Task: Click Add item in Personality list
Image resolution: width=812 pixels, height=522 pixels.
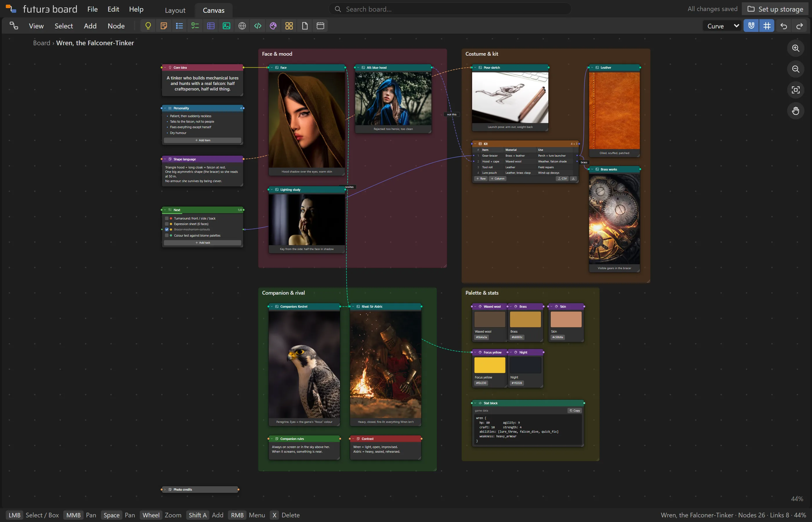Action: (x=203, y=140)
